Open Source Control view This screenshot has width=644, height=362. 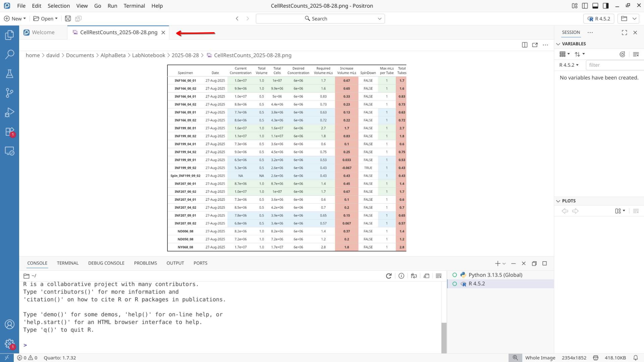9,93
